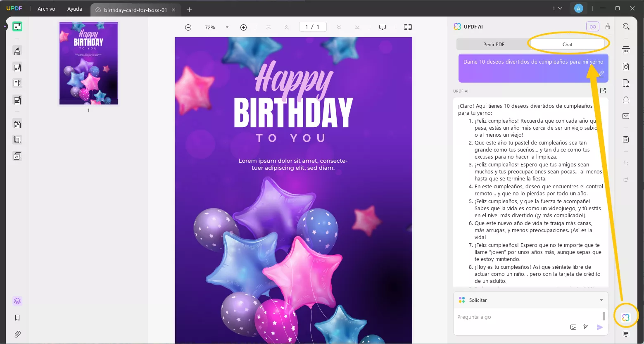Open the Protect PDF lock icon
Image resolution: width=644 pixels, height=344 pixels.
click(626, 83)
